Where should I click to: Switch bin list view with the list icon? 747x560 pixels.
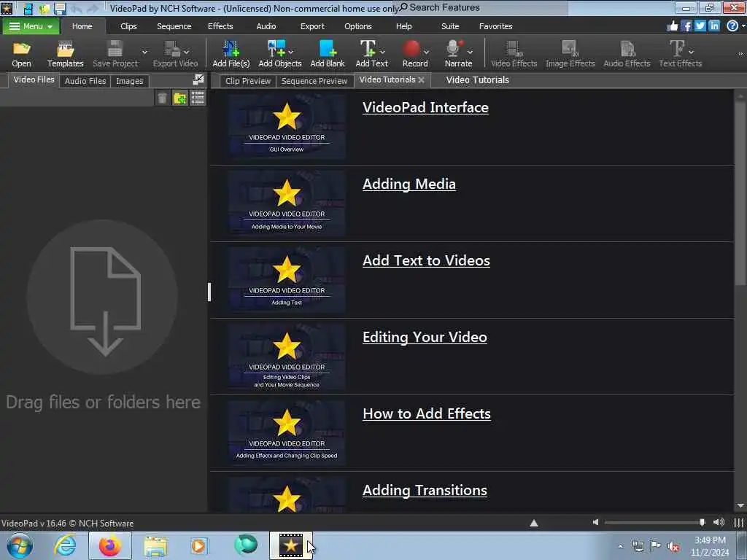tap(198, 98)
